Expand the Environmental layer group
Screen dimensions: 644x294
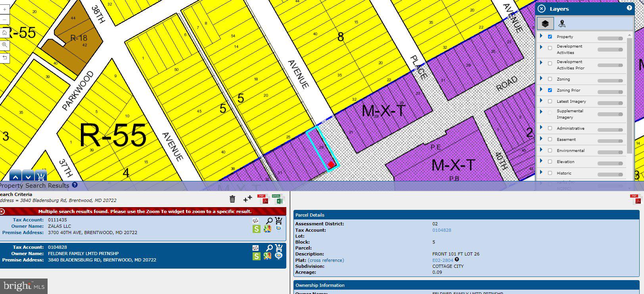pyautogui.click(x=541, y=150)
